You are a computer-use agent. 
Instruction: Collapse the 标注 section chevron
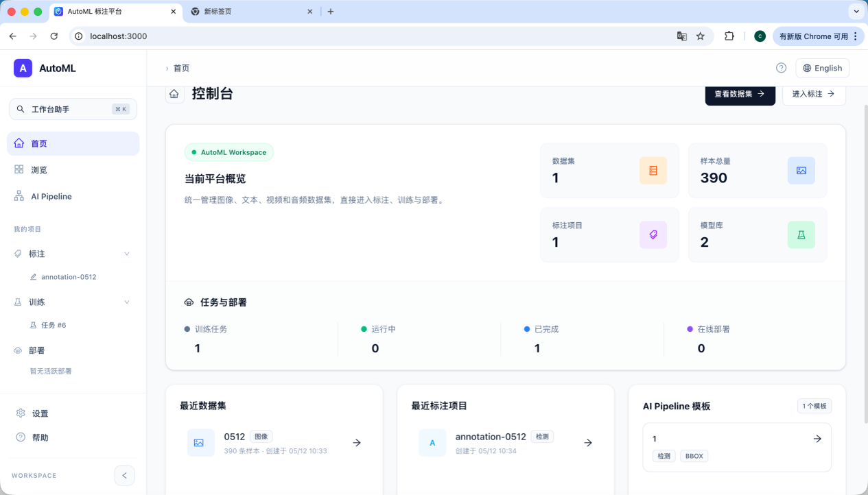(126, 254)
